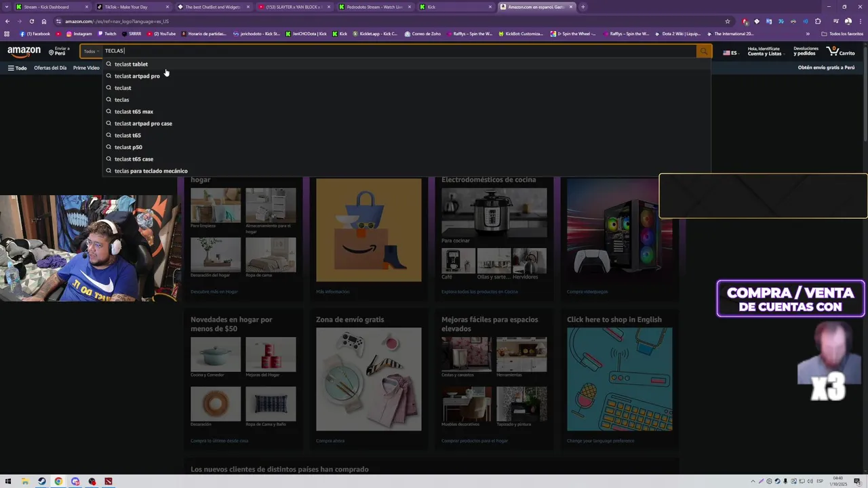Open Chrome extensions puzzle icon
The height and width of the screenshot is (488, 868).
tap(818, 21)
